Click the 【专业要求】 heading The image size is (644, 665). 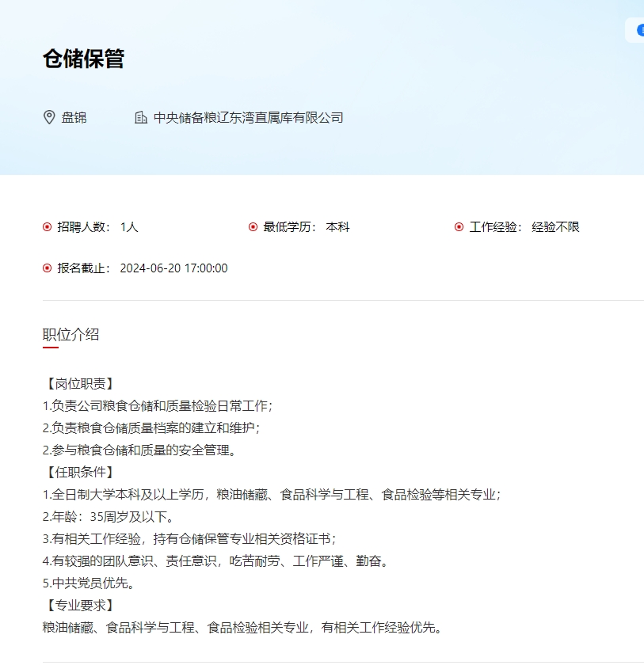click(79, 606)
